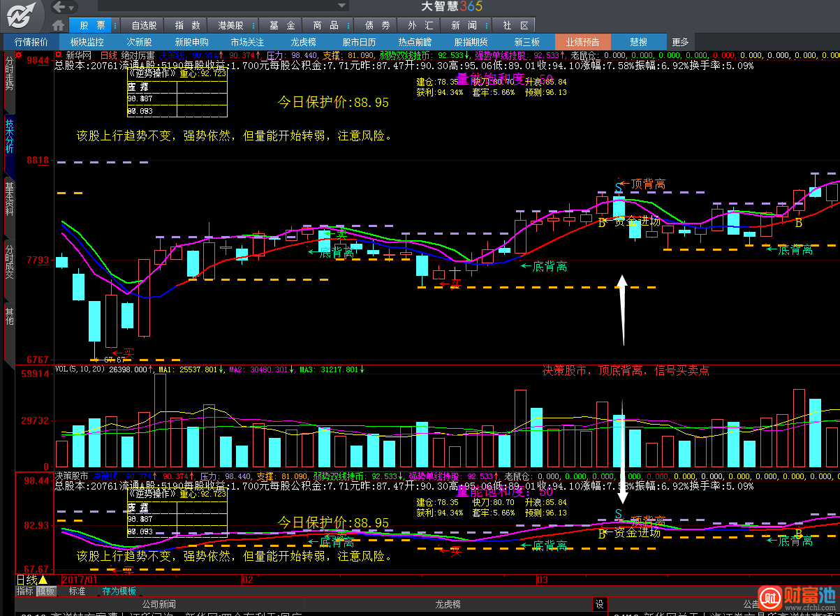Switch to 股市日历 tab

click(359, 42)
